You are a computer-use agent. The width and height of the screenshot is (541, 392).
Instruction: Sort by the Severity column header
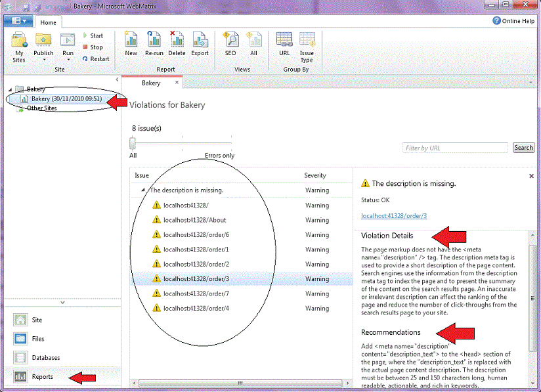314,175
